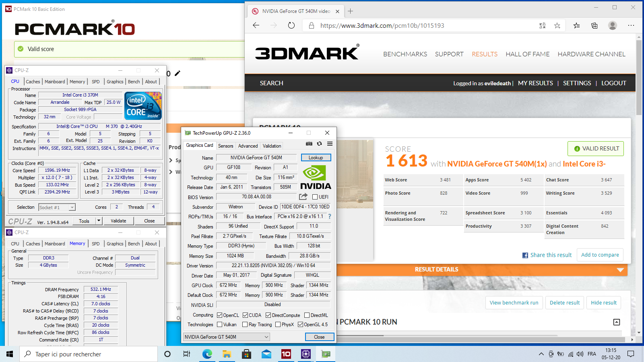Open the browser collections icon

tap(594, 25)
